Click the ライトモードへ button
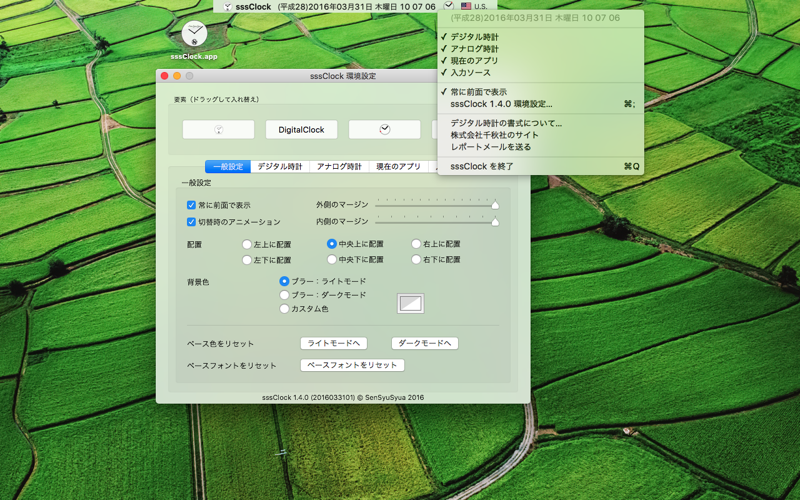The width and height of the screenshot is (800, 500). 334,343
